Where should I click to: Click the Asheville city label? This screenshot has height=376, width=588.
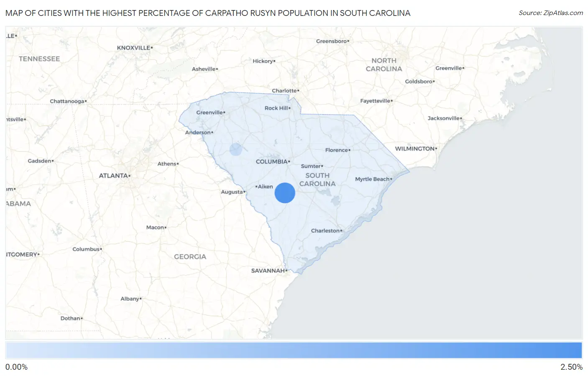[x=204, y=69]
